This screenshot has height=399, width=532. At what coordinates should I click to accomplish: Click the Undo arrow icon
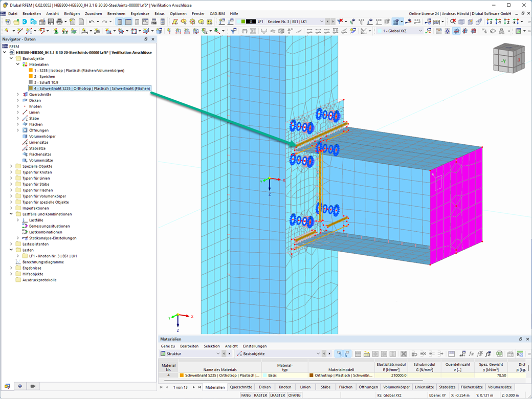coord(91,21)
